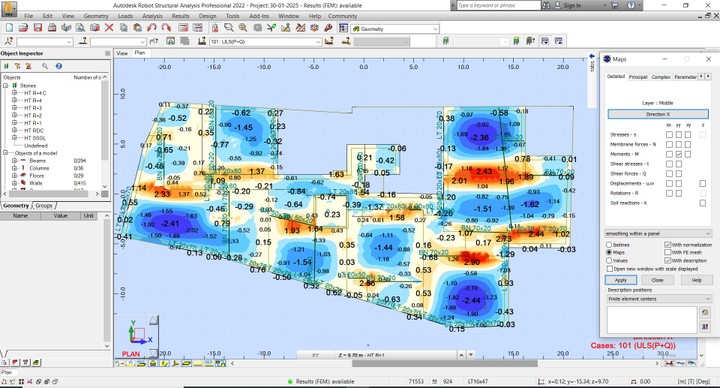Expand the HT R+3 story tree node

(14, 108)
